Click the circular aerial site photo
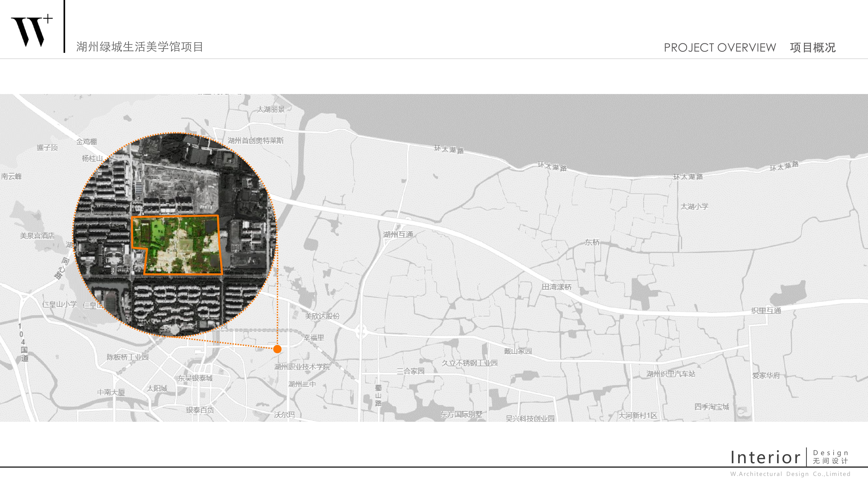This screenshot has width=868, height=492. [175, 234]
